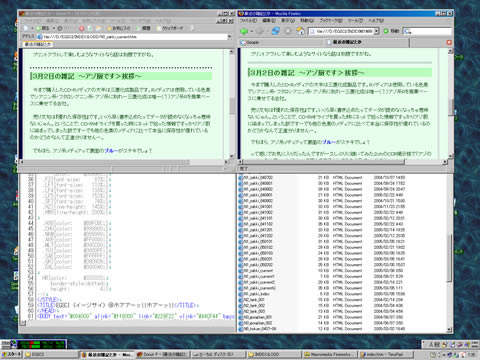Click the ブルー link in the left browser page
Image resolution: width=480 pixels, height=360 pixels.
(x=111, y=151)
